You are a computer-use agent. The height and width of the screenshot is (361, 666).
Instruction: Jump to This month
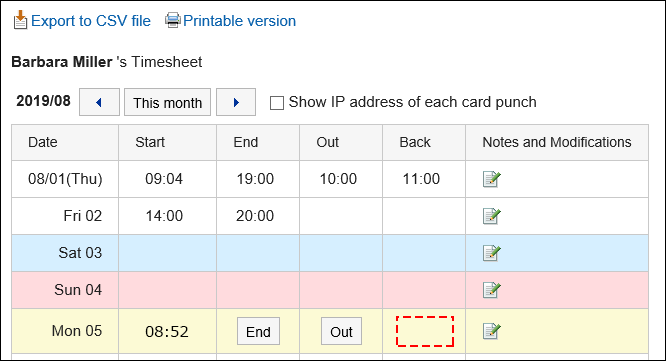point(167,102)
